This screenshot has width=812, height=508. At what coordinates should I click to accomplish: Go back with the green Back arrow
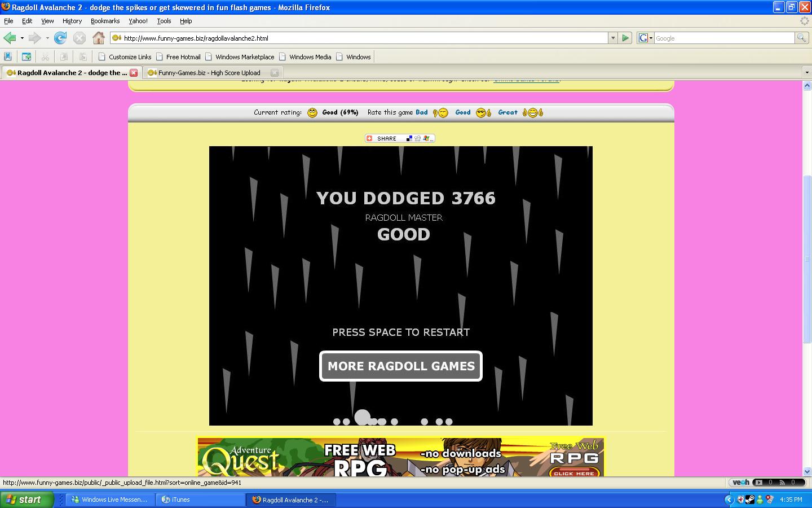tap(10, 38)
